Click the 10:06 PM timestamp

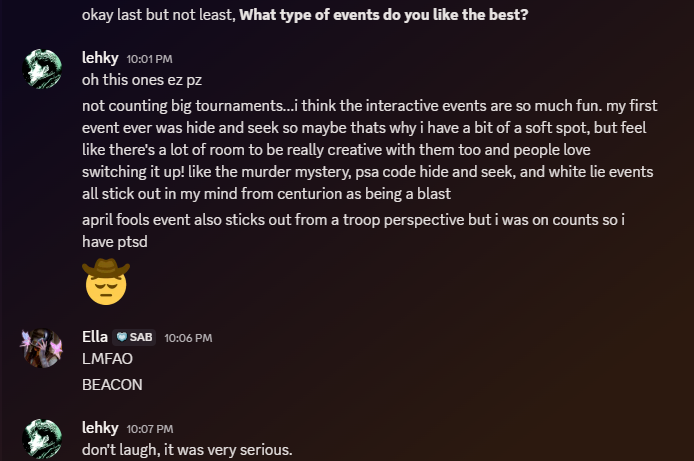pyautogui.click(x=188, y=338)
